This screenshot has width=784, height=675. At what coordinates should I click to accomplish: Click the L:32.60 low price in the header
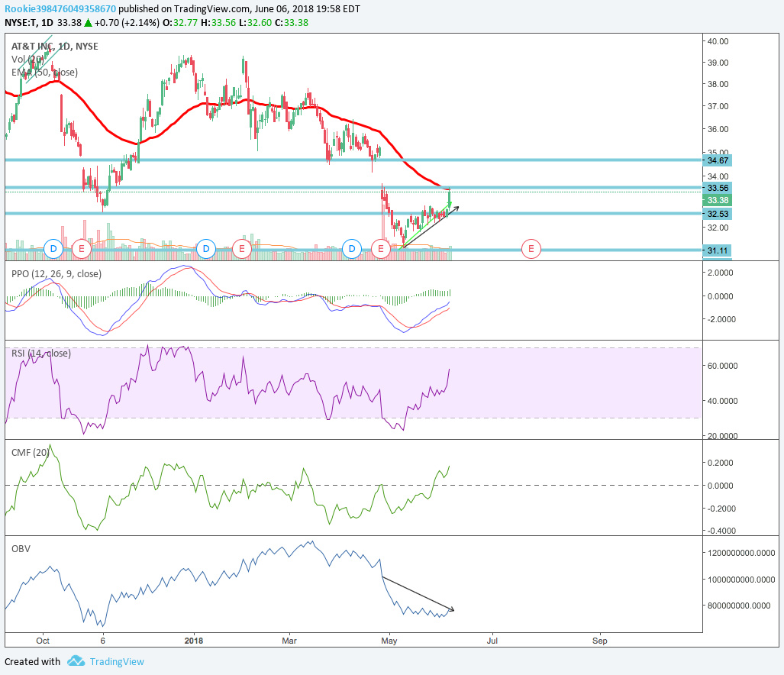click(x=256, y=22)
